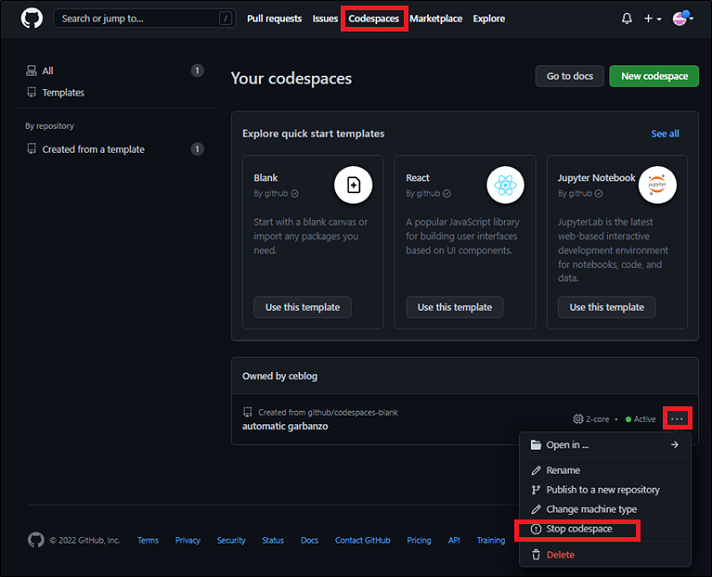
Task: Click New codespace button
Action: click(654, 76)
